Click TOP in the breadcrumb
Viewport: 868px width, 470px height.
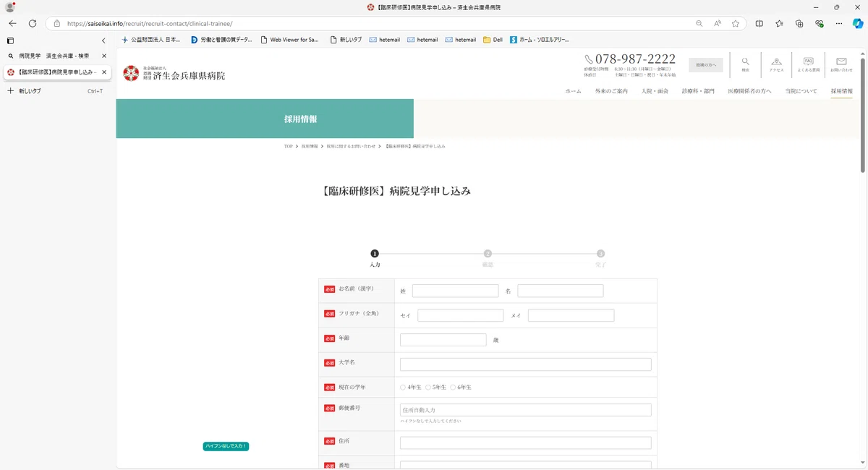click(x=288, y=146)
